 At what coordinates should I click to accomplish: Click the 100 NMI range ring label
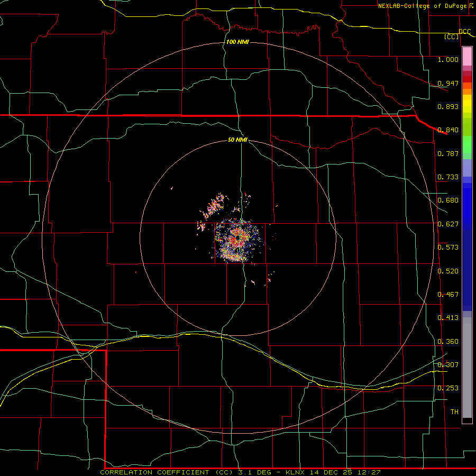pos(237,42)
